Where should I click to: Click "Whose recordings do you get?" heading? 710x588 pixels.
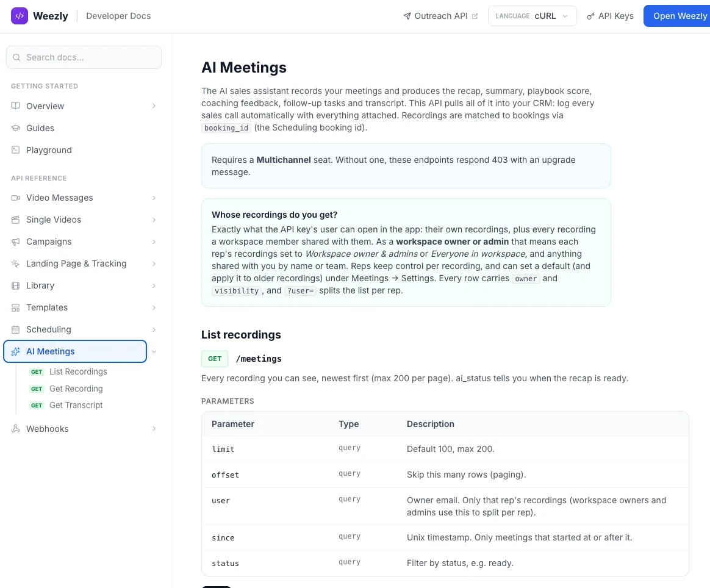pos(274,215)
